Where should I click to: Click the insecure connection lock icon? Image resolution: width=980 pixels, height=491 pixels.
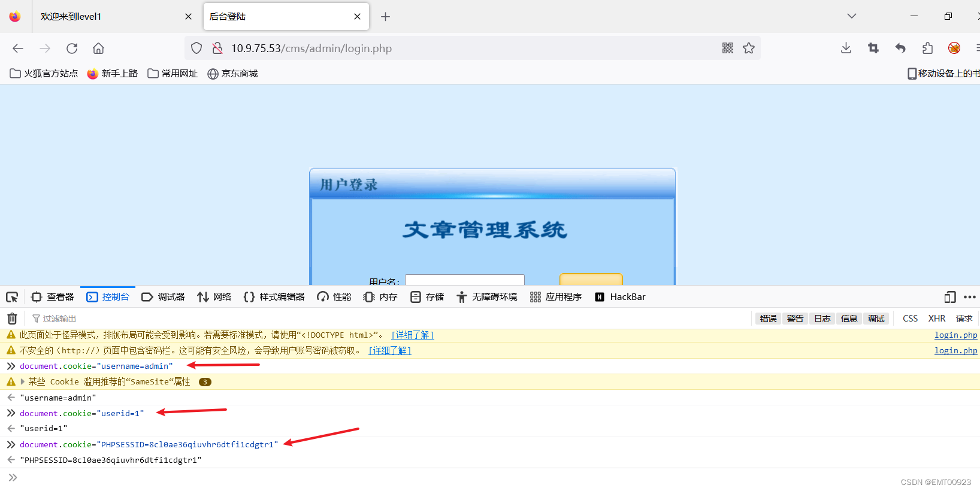point(217,49)
